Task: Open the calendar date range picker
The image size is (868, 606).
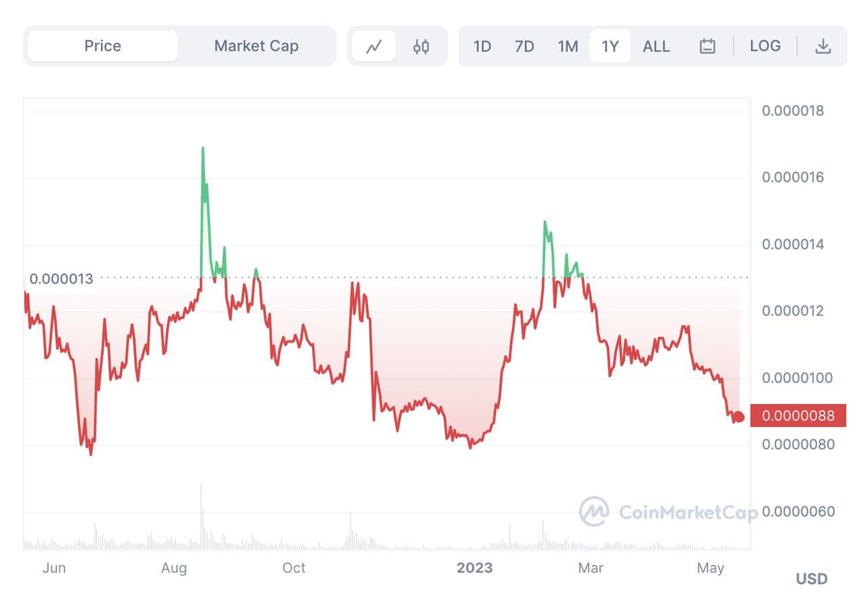Action: (707, 46)
